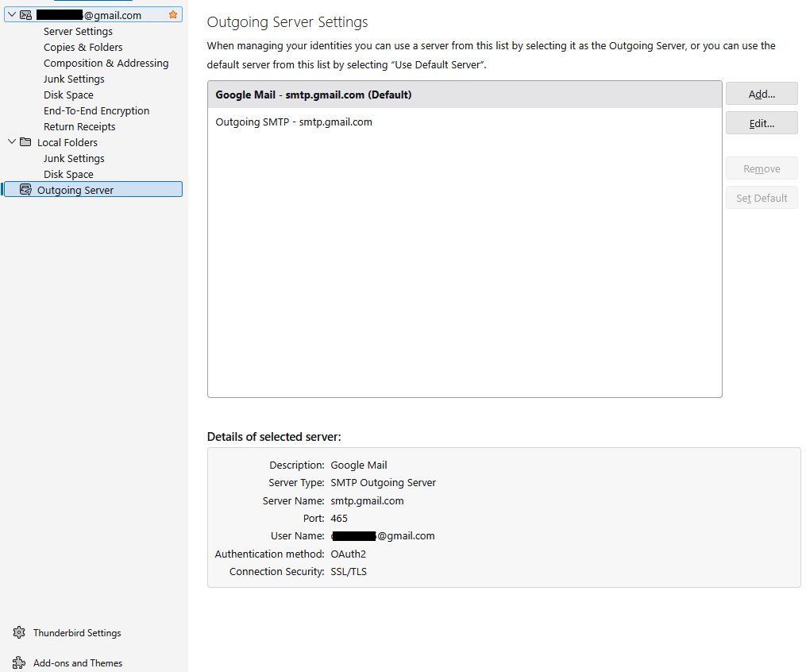Click the Description value Google Mail
The width and height of the screenshot is (806, 672).
point(359,465)
